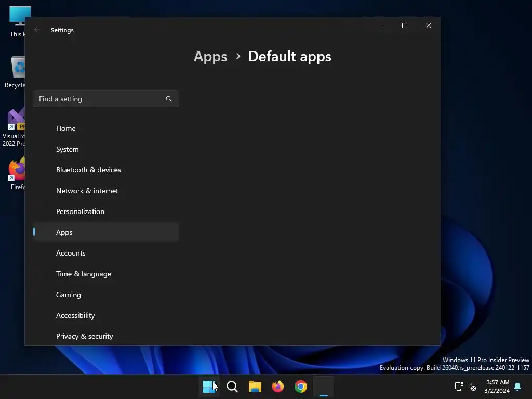Open Privacy & security settings
Image resolution: width=532 pixels, height=399 pixels.
click(x=106, y=336)
